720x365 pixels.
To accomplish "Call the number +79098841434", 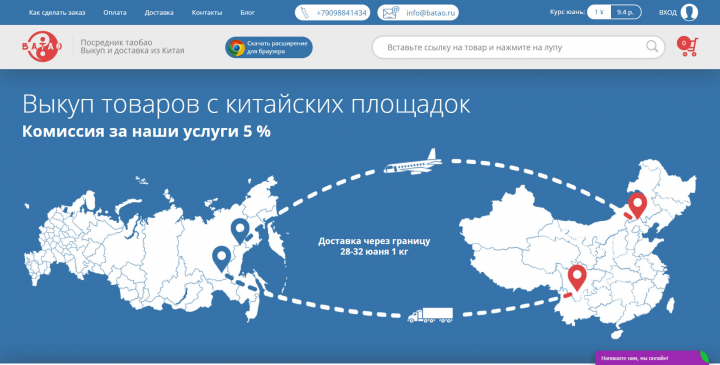I will tap(341, 13).
